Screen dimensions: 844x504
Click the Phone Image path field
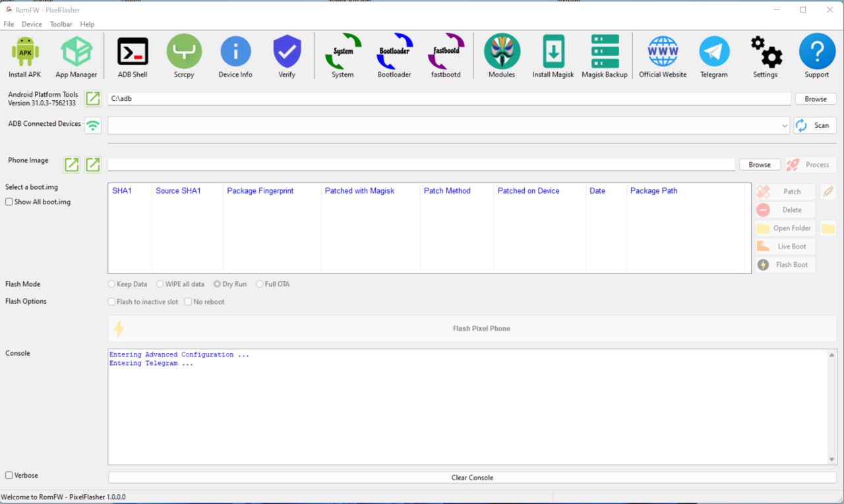[x=421, y=165]
